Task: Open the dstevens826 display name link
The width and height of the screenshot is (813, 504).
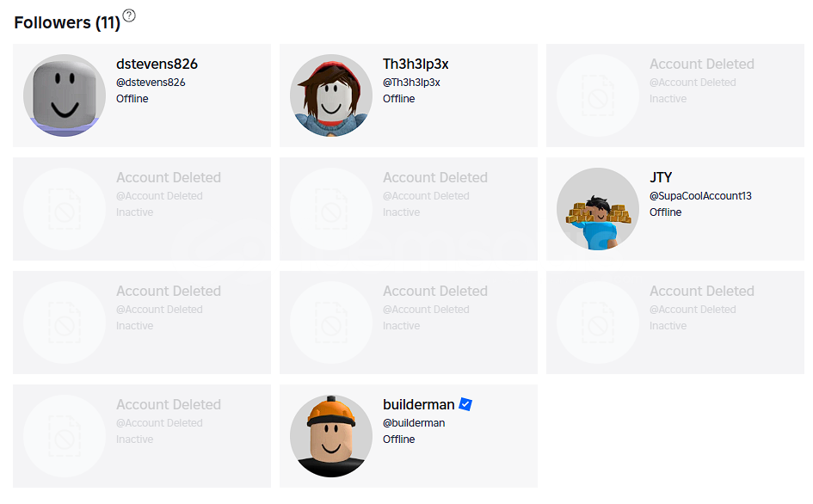Action: pyautogui.click(x=157, y=64)
